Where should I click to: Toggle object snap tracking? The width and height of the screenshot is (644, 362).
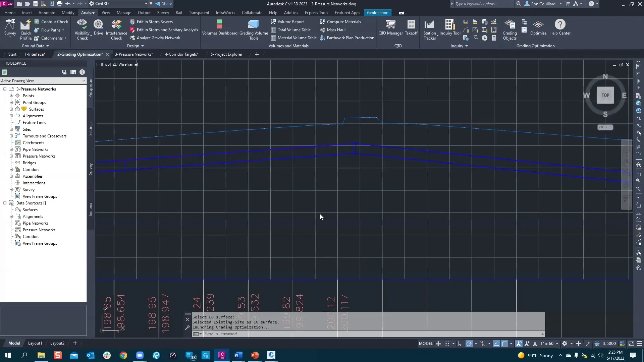click(496, 344)
